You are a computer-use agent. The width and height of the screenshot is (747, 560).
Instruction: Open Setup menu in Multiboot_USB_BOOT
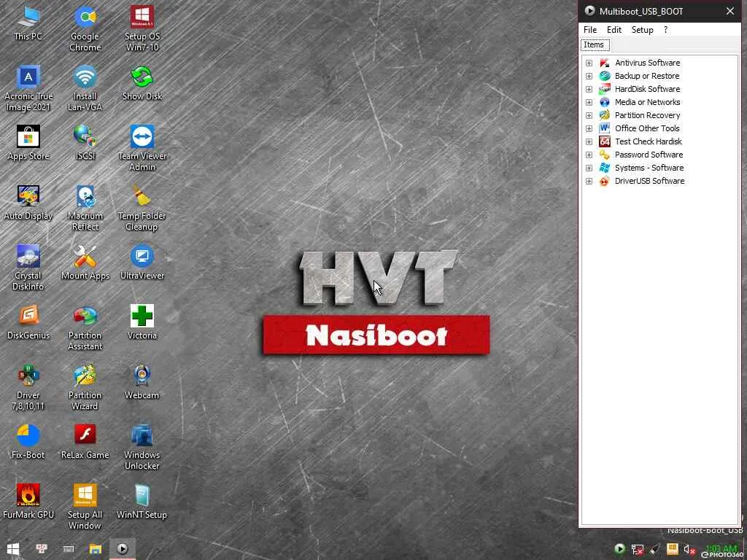642,29
